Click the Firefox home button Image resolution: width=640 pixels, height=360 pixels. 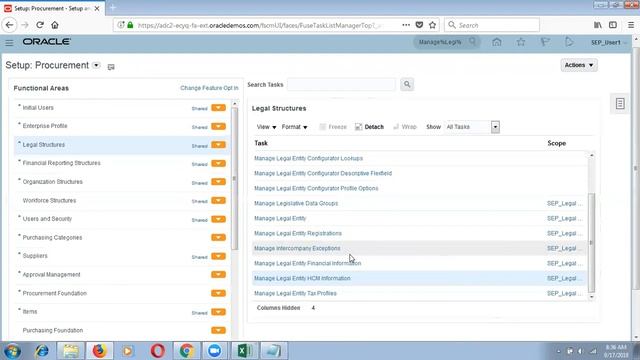coord(55,25)
